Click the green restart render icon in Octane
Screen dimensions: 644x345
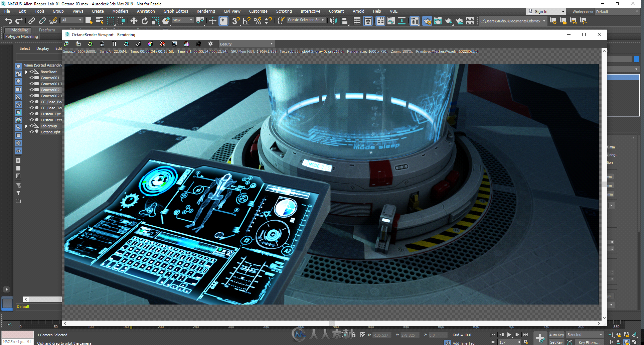[90, 44]
